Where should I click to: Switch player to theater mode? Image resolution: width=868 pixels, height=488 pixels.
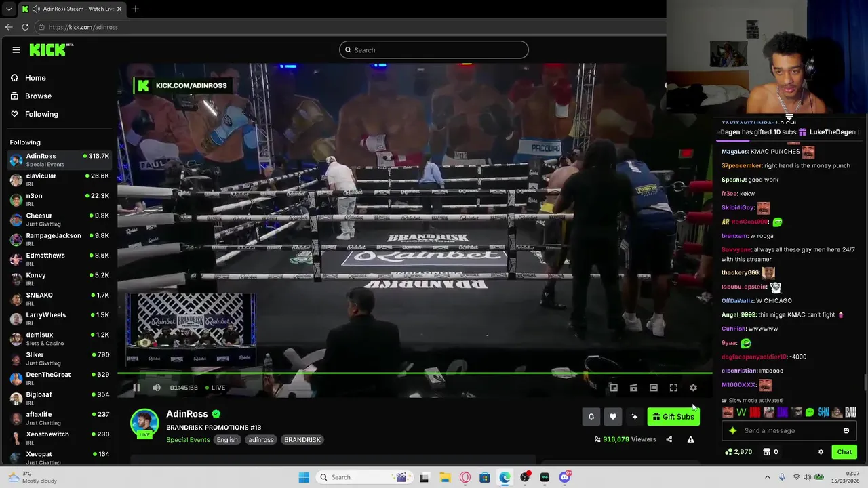(654, 388)
